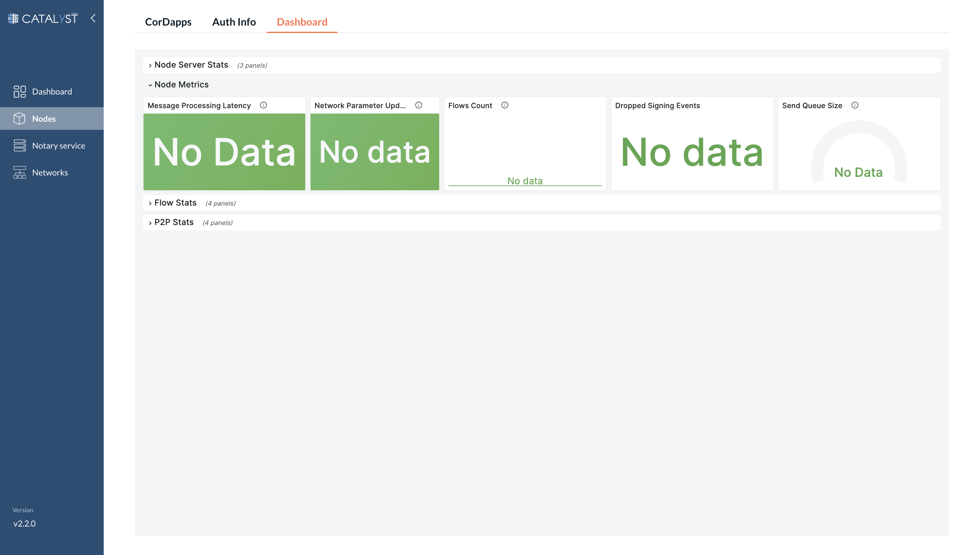Click the Notary service icon in sidebar
The image size is (980, 555).
(19, 145)
